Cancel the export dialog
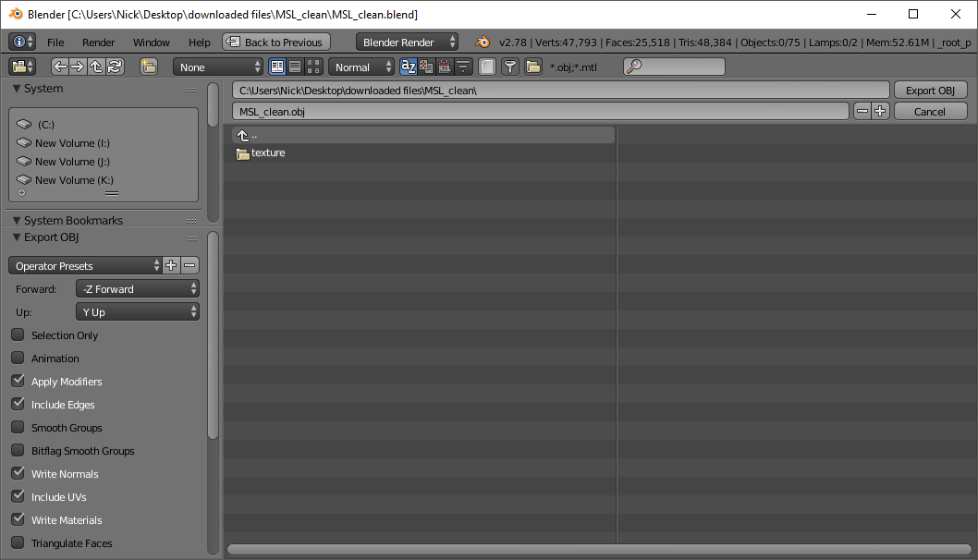 [x=930, y=112]
